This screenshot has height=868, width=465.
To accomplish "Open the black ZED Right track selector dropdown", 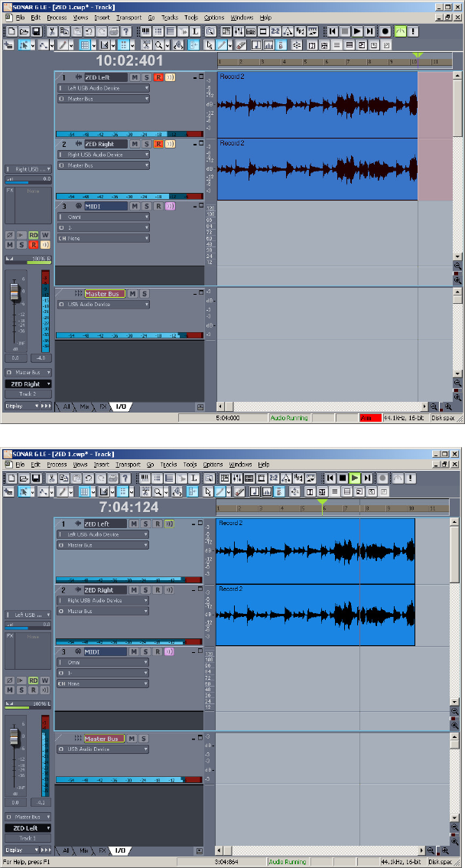I will pyautogui.click(x=29, y=384).
